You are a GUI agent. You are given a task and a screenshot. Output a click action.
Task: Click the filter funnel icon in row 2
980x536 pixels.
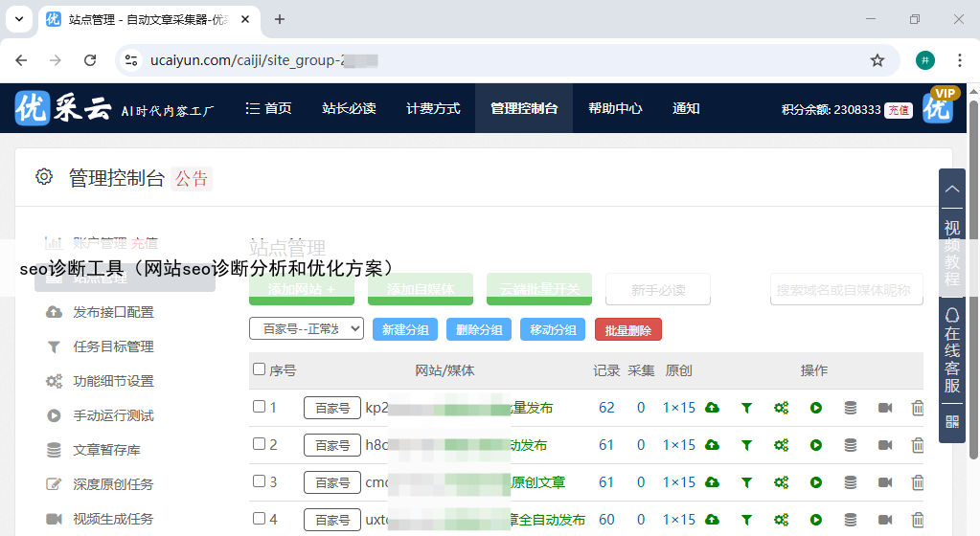[x=746, y=445]
